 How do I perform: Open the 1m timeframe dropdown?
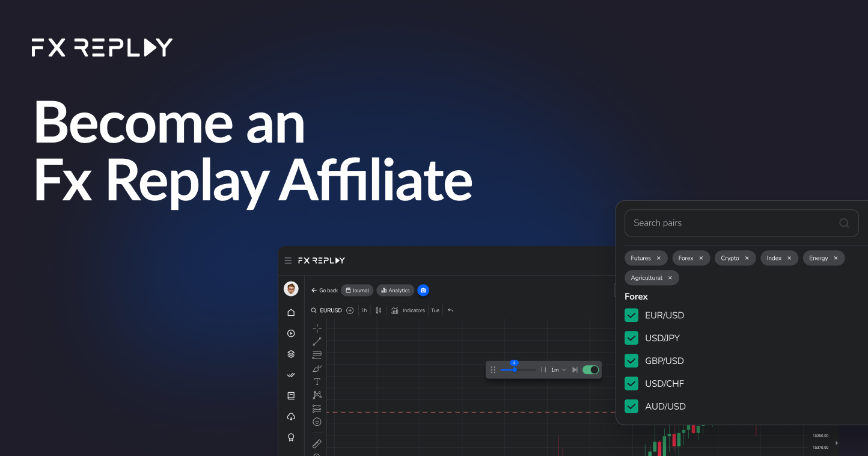click(558, 369)
